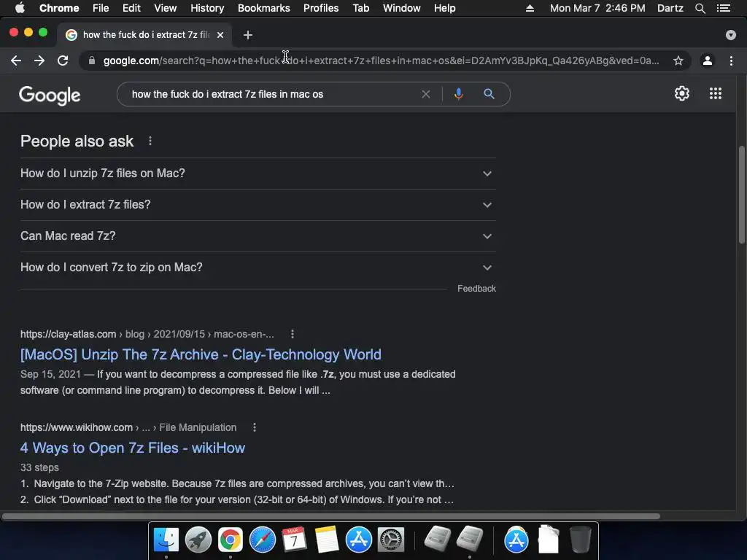Open the Chrome application menu
This screenshot has width=747, height=560.
pos(59,8)
